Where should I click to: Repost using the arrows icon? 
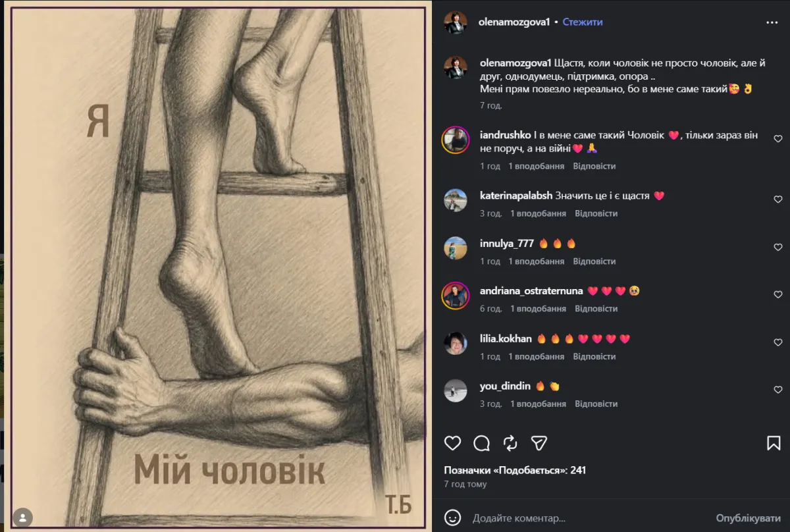[510, 443]
